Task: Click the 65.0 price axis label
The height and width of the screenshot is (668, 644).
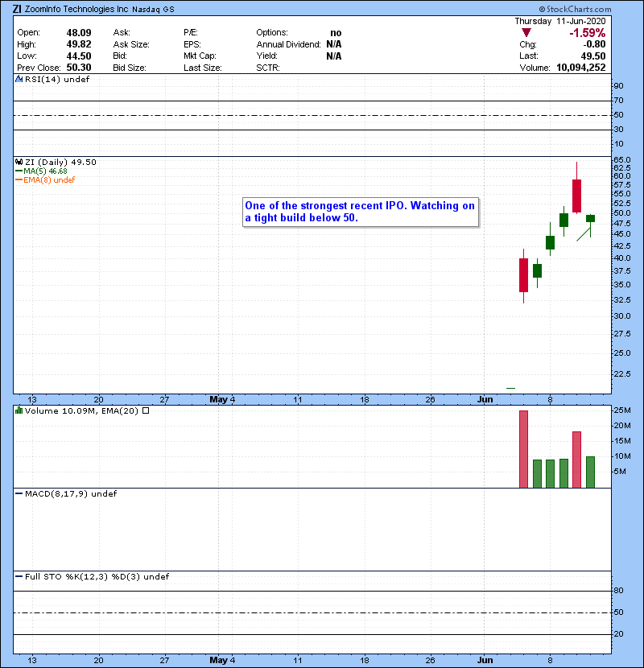Action: point(622,160)
